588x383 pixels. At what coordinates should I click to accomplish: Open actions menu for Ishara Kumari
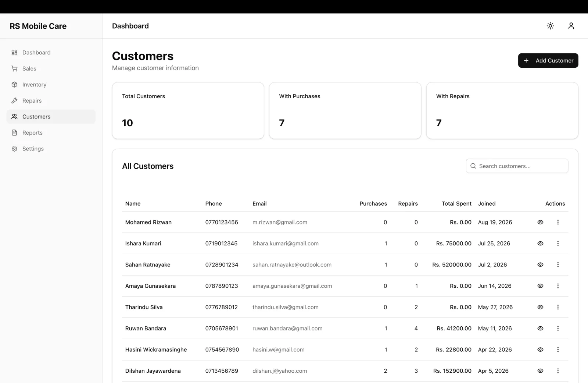coord(558,244)
